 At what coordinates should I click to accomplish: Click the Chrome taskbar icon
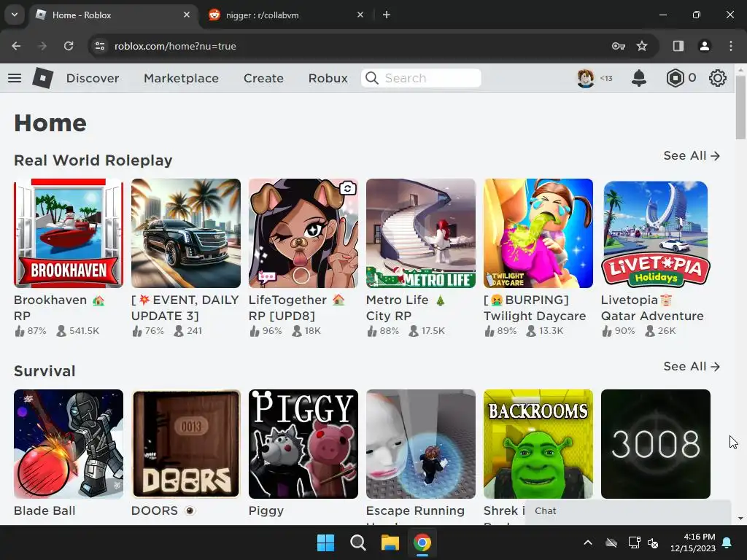[x=422, y=542]
